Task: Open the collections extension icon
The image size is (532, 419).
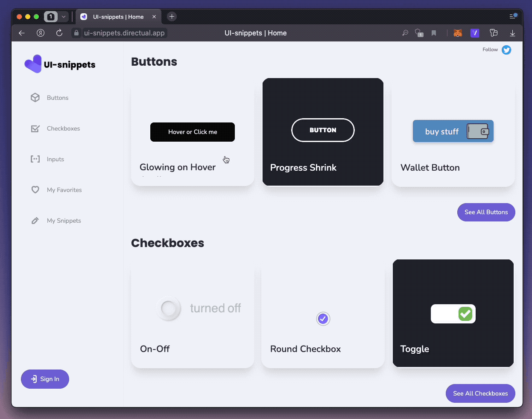Action: click(494, 33)
